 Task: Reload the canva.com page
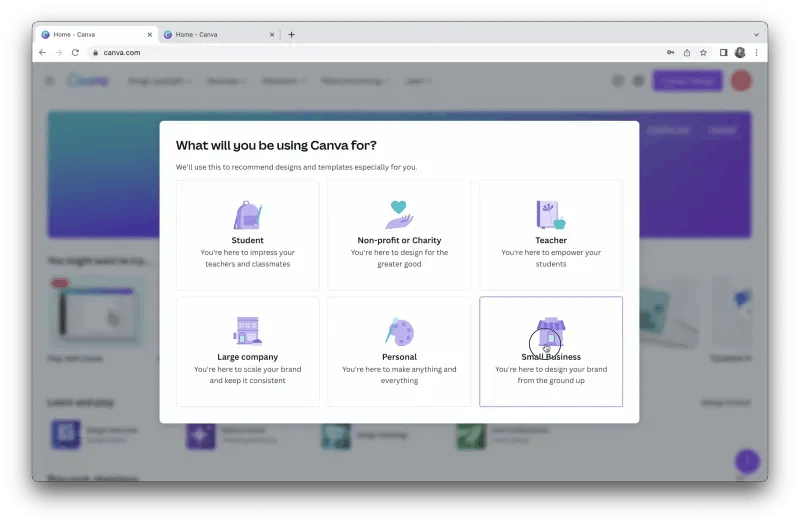click(76, 53)
